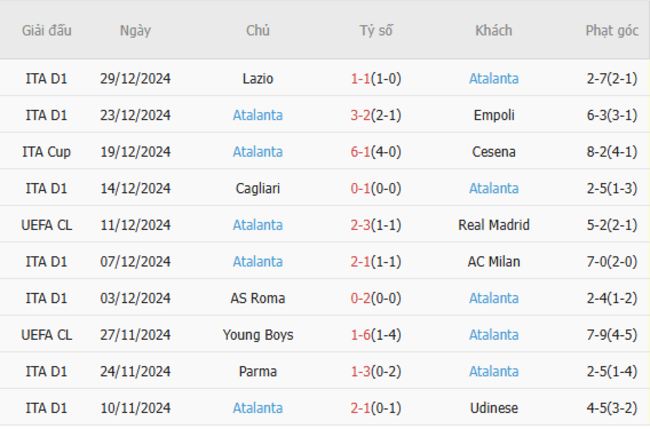Open the 7-9(4-5) corner stats
The image size is (650, 429).
[x=611, y=335]
